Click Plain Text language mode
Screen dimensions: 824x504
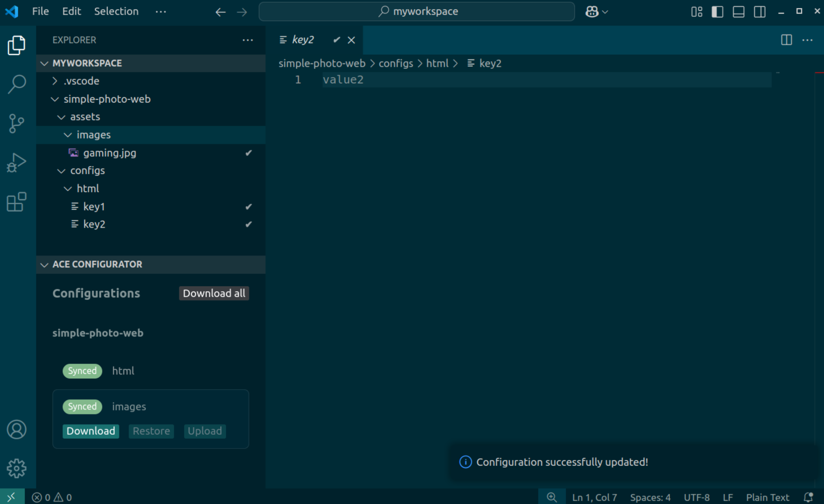(767, 497)
